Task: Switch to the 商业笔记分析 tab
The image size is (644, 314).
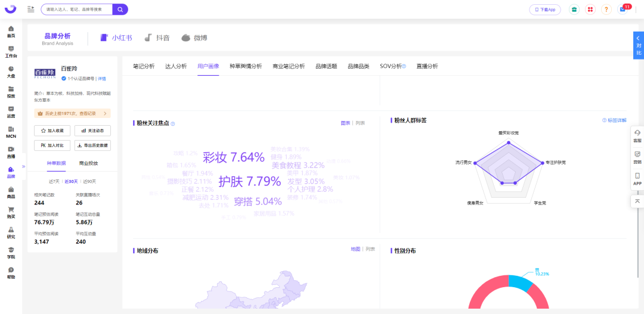Action: (289, 66)
